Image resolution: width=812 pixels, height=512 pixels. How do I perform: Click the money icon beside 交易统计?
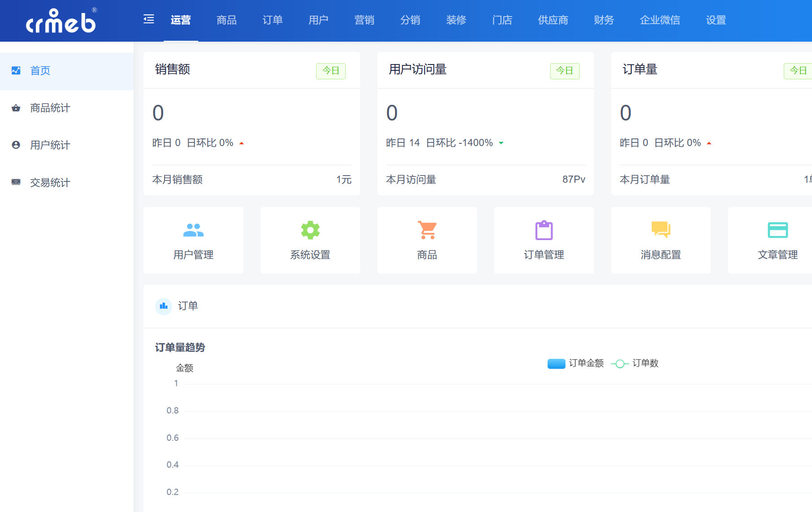16,182
